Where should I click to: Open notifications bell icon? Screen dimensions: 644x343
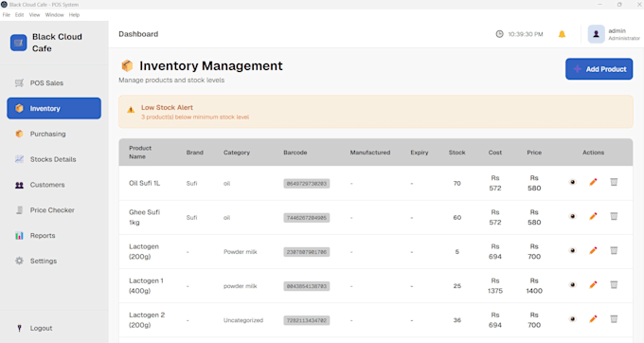[x=562, y=34]
